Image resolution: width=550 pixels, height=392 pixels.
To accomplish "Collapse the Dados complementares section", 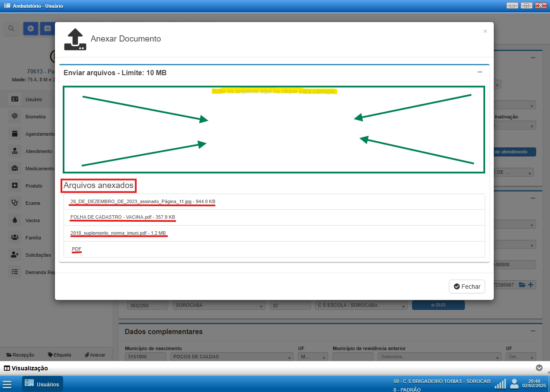I will tap(533, 331).
